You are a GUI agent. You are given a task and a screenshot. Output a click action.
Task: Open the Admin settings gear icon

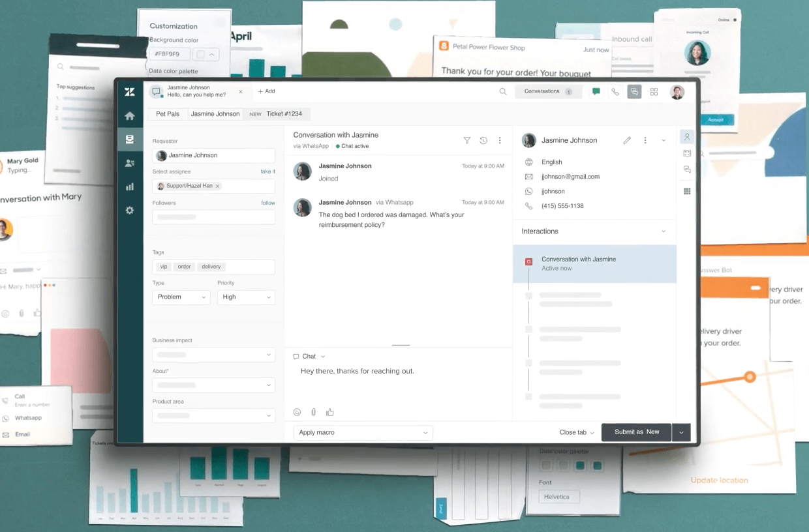click(130, 210)
